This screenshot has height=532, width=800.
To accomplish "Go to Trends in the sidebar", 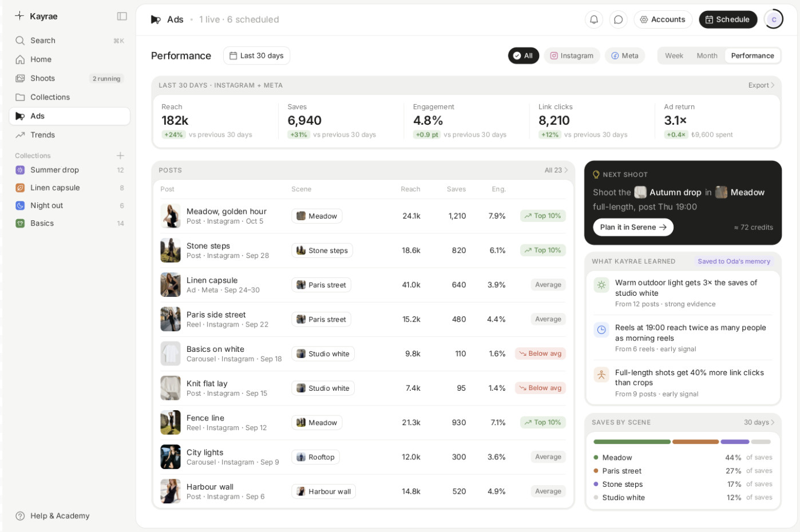I will click(69, 135).
